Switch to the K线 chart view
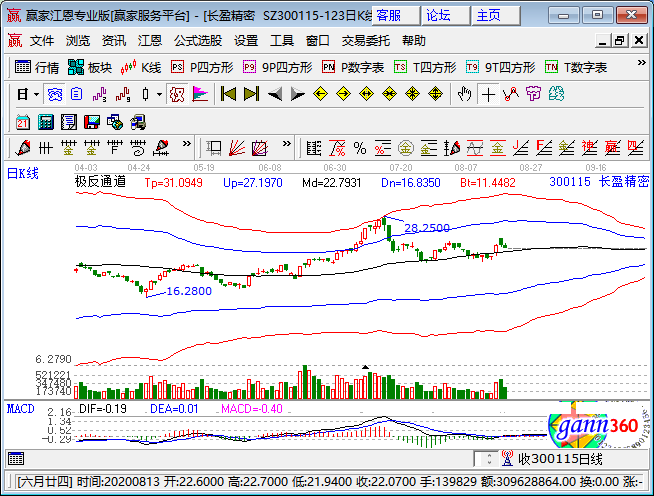Image resolution: width=654 pixels, height=496 pixels. point(141,67)
